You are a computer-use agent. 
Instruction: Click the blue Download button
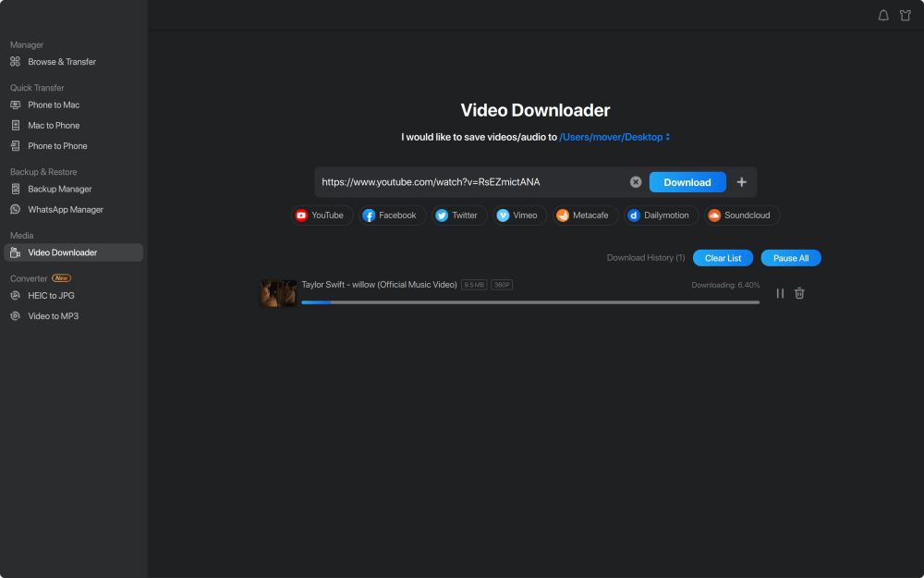coord(687,182)
